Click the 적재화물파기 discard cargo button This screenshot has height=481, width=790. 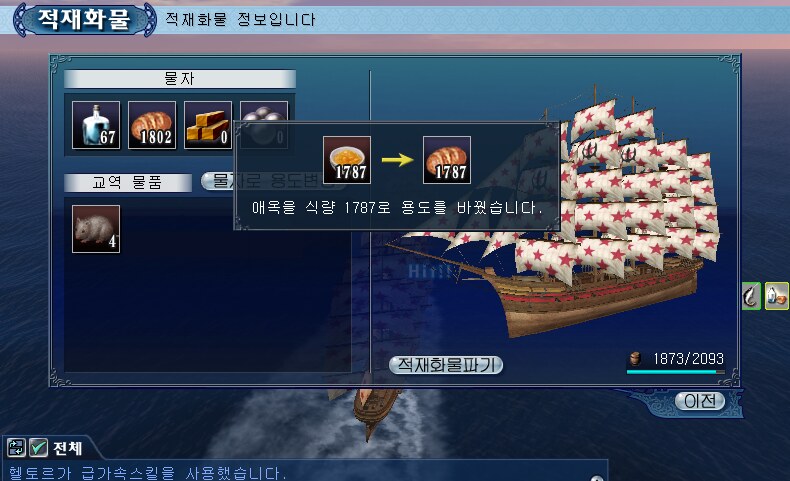pyautogui.click(x=446, y=365)
